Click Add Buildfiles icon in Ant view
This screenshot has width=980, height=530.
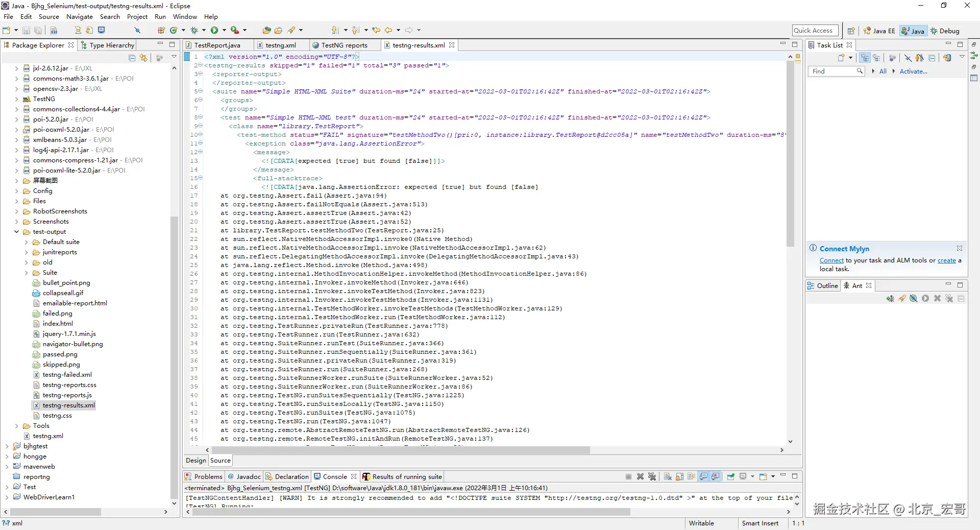890,299
